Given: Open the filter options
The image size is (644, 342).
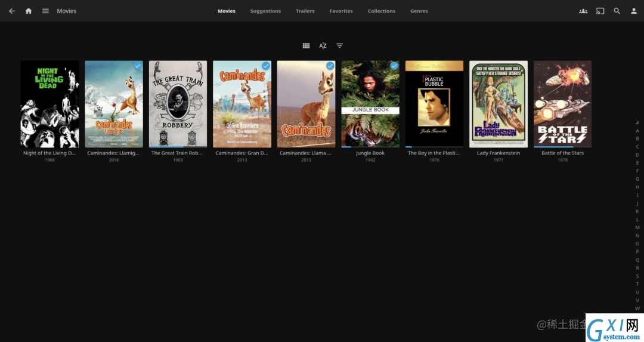Looking at the screenshot, I should coord(340,45).
